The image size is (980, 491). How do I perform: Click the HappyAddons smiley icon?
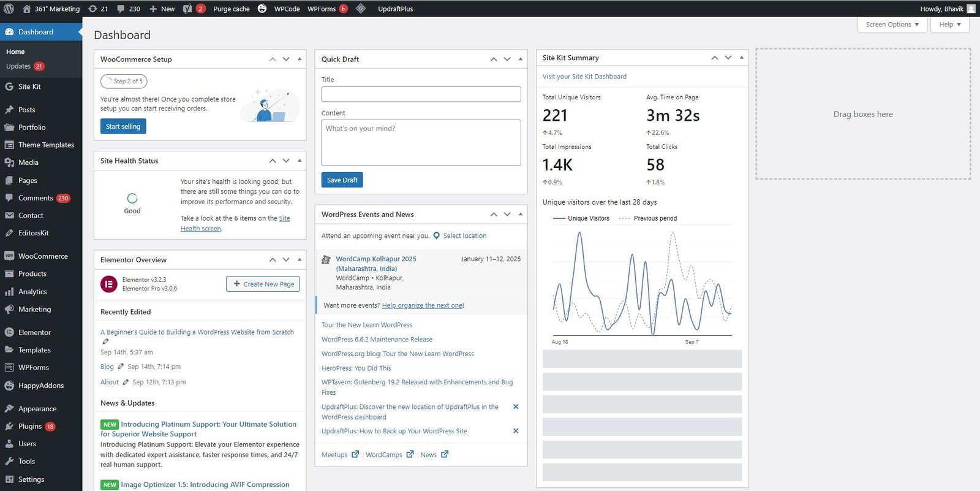(9, 386)
